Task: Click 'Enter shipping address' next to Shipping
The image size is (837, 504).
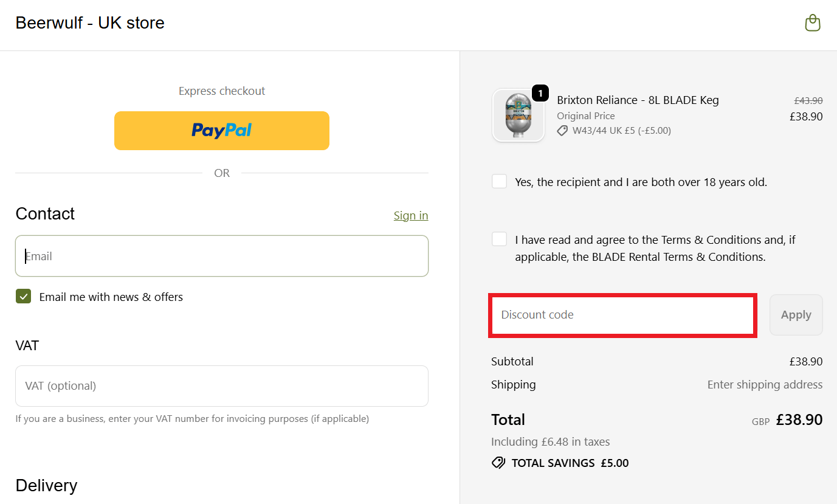Action: tap(765, 384)
